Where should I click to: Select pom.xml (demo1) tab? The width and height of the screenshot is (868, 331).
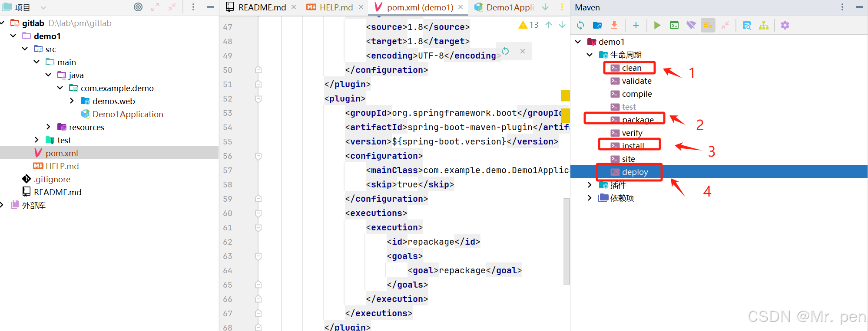click(x=420, y=7)
